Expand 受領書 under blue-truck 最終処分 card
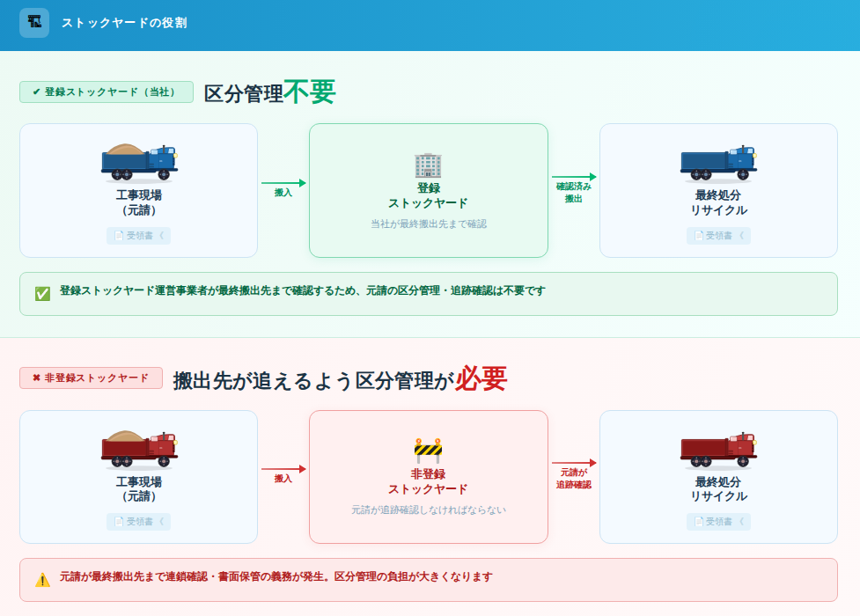 (x=718, y=235)
